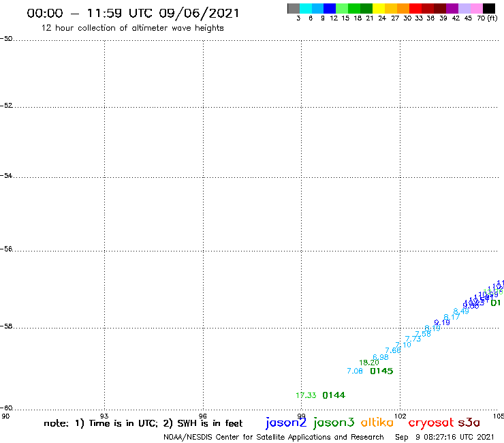The image size is (504, 443).
Task: Click the '00:00 – 11:59 UTC 09/06/2021' title
Action: [x=133, y=13]
